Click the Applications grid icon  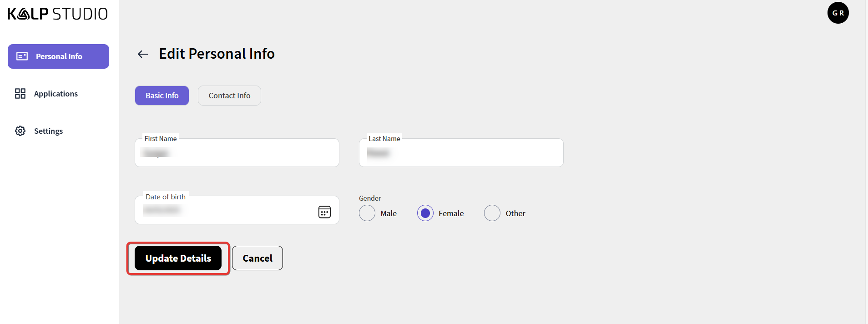point(20,94)
